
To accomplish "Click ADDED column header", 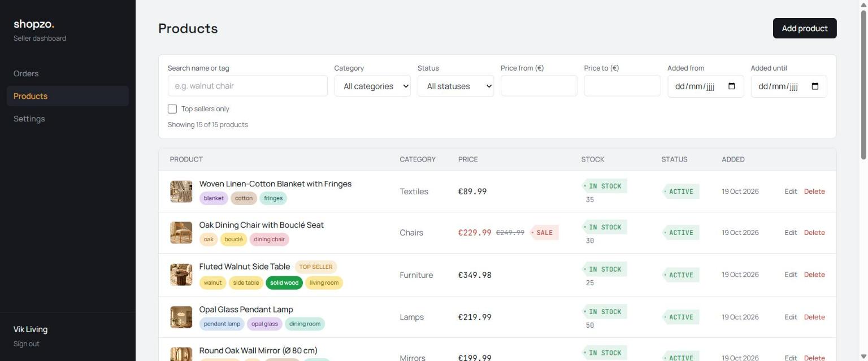I will click(733, 159).
